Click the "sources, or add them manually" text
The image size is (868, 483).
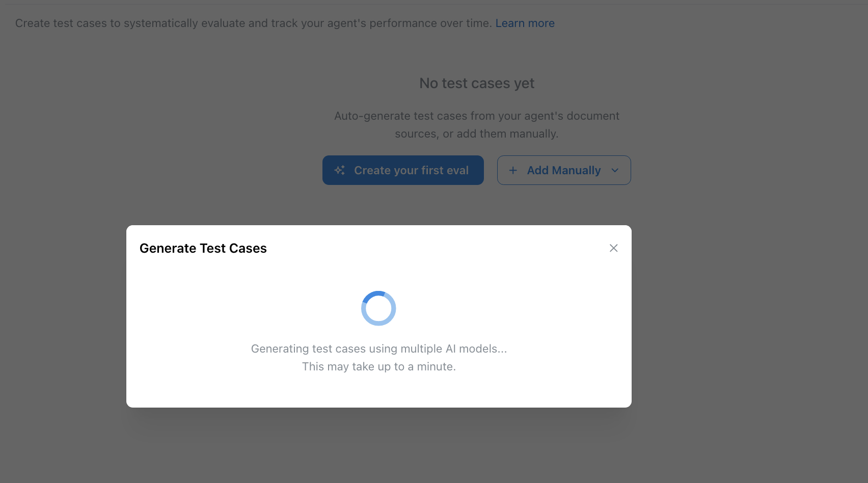point(476,134)
